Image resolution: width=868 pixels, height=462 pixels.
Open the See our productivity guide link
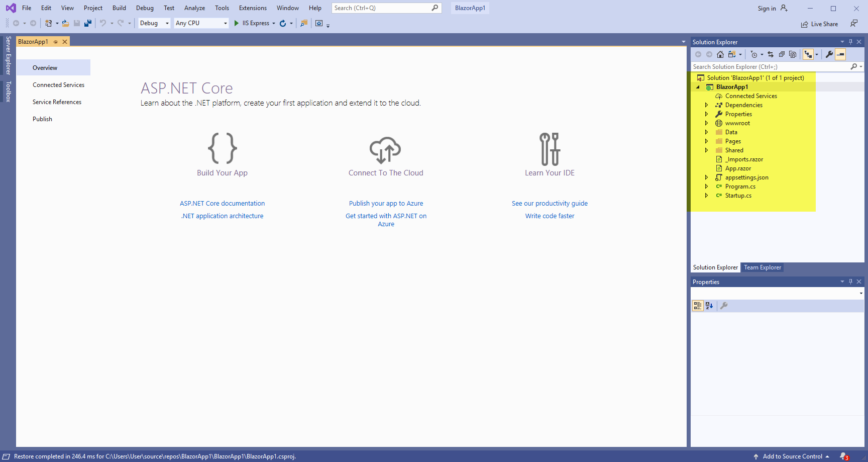pos(550,204)
